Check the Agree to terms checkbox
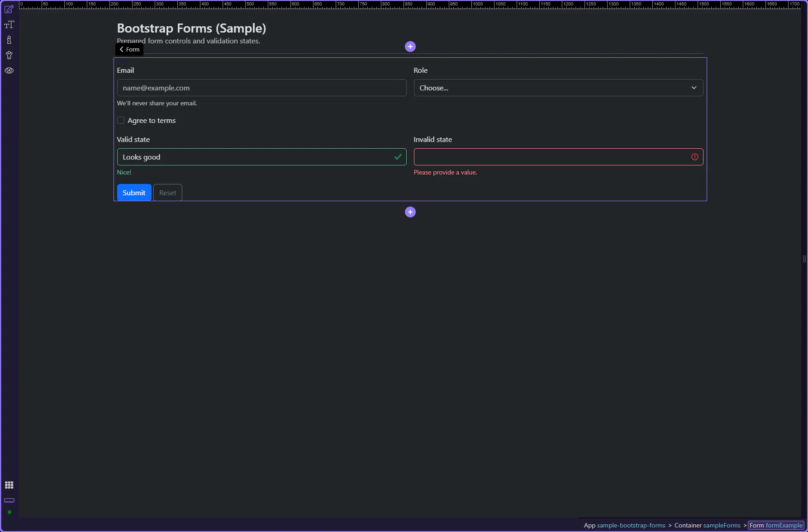This screenshot has height=532, width=808. coord(121,120)
